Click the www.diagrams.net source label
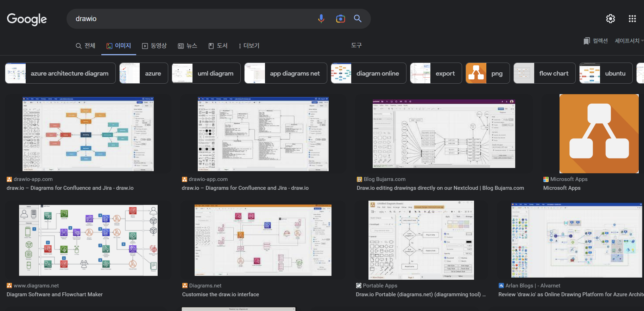644x311 pixels. pyautogui.click(x=36, y=286)
